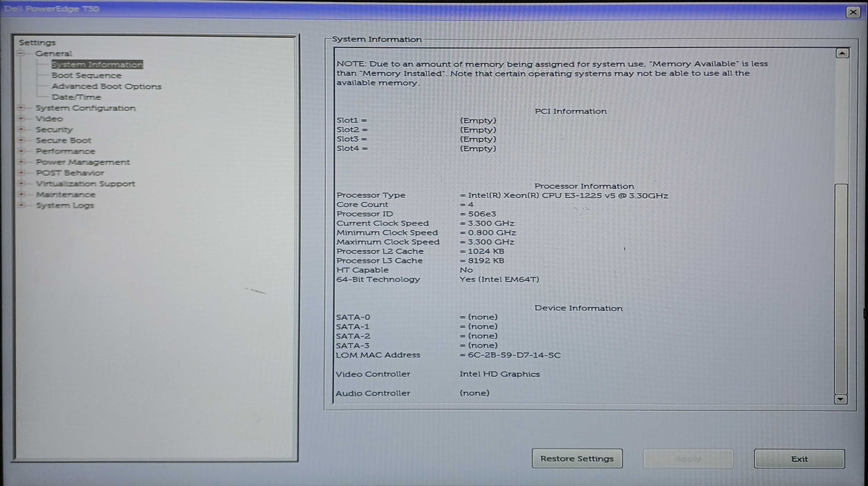
Task: Expand the Security section
Action: click(23, 129)
